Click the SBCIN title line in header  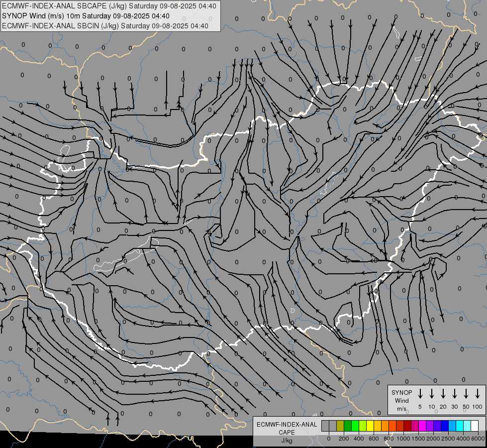coord(105,26)
